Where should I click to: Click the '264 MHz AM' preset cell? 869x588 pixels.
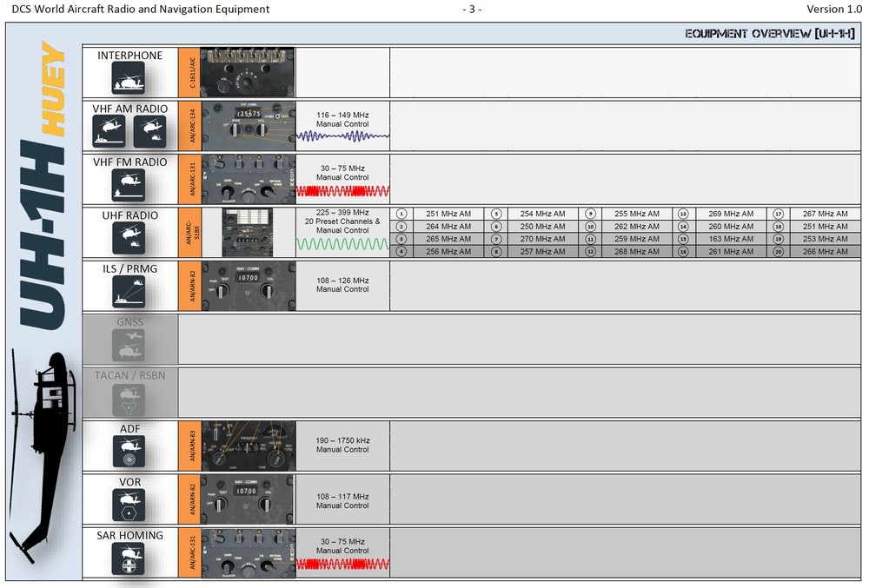448,227
